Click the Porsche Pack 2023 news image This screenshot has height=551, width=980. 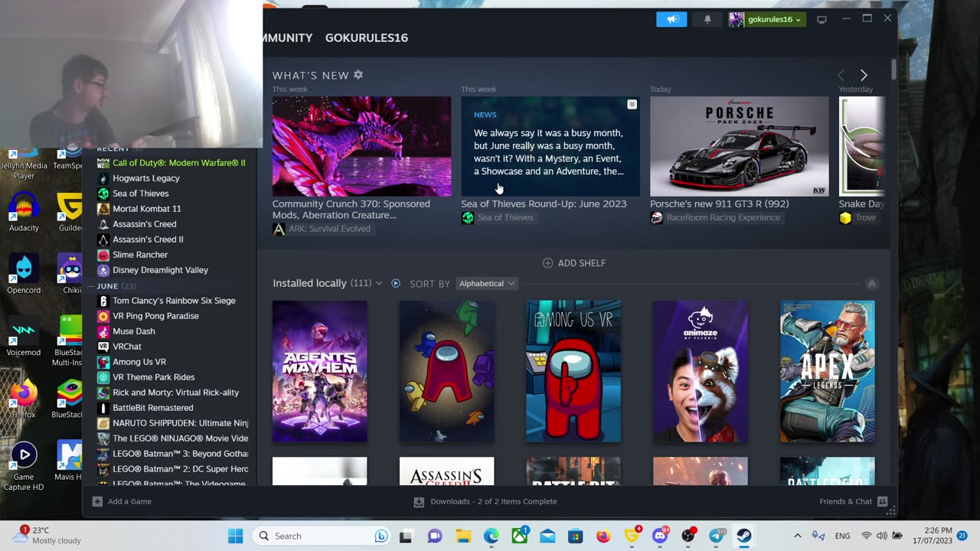740,146
